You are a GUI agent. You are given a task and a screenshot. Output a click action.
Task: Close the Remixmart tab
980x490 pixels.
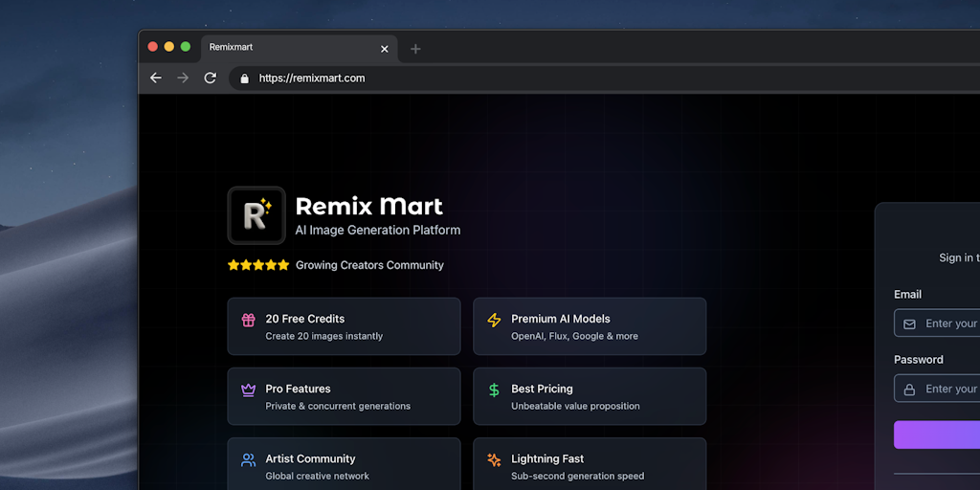coord(385,49)
